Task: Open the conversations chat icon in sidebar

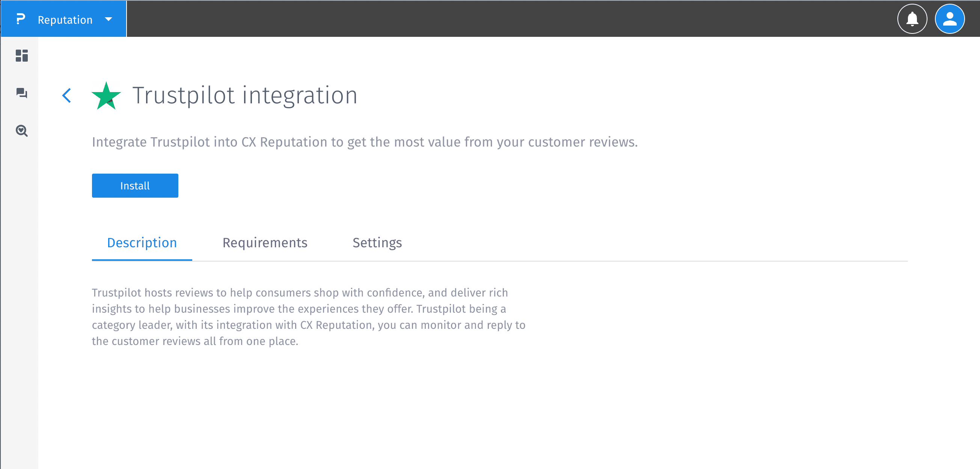Action: tap(22, 93)
